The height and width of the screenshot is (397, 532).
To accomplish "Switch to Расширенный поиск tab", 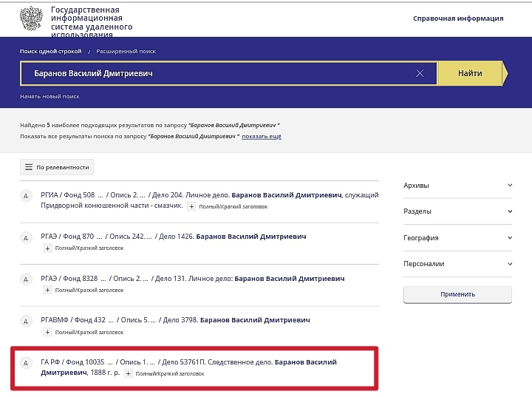I will (x=126, y=51).
